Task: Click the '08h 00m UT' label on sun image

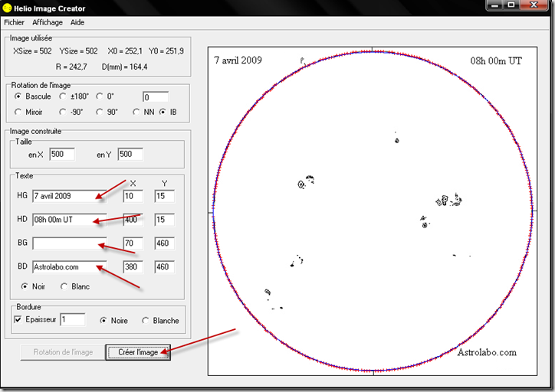Action: click(496, 61)
